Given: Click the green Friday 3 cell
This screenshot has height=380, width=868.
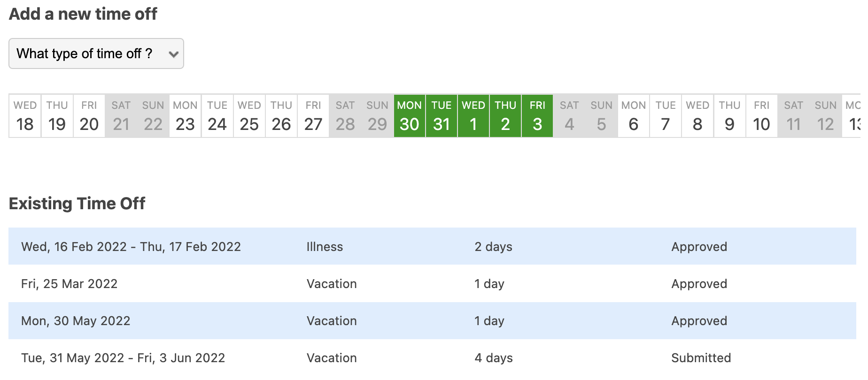Looking at the screenshot, I should pos(537,116).
